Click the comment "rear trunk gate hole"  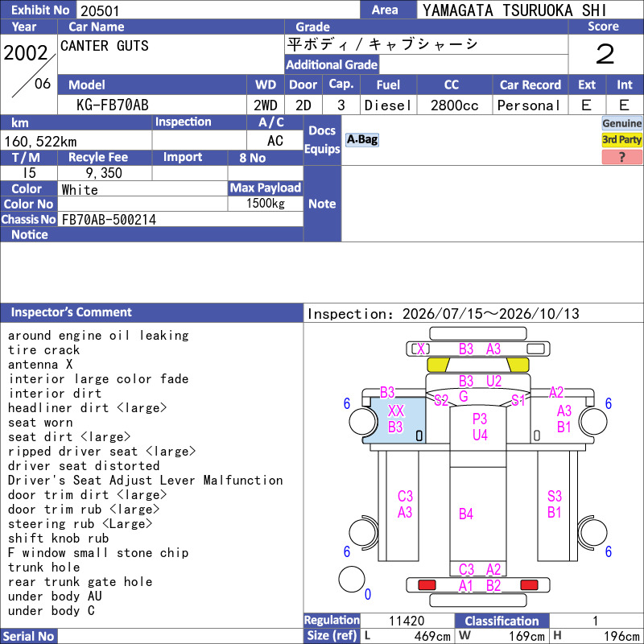(80, 581)
